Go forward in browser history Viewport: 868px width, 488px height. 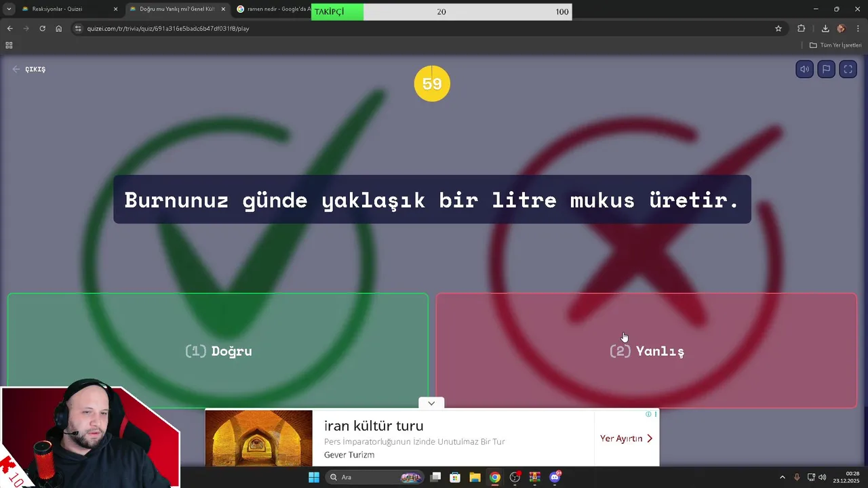pos(26,28)
